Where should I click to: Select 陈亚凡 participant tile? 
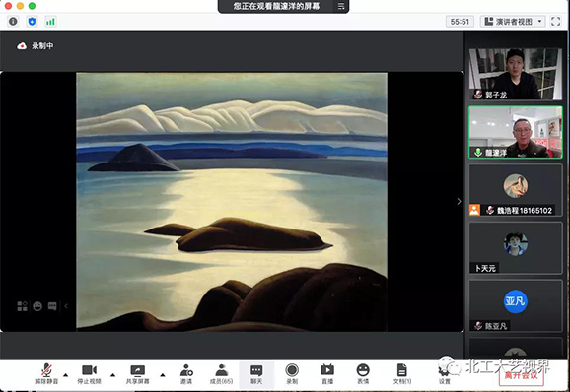[516, 305]
